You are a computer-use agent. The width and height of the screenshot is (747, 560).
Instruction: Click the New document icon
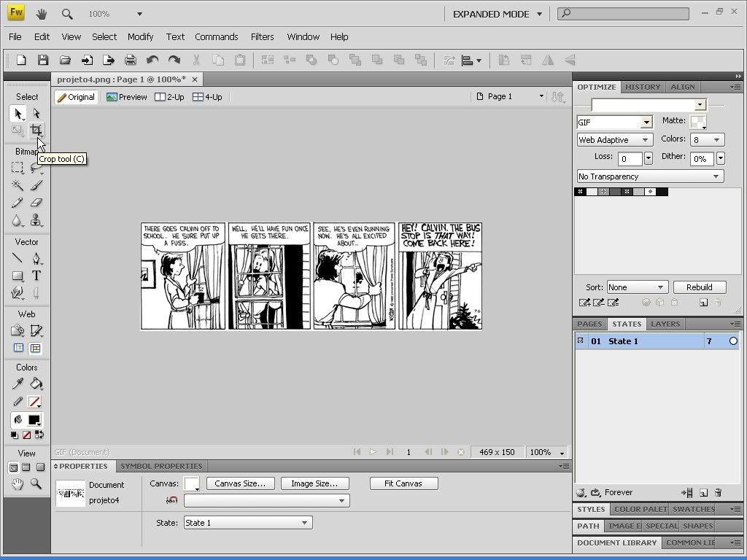(21, 60)
